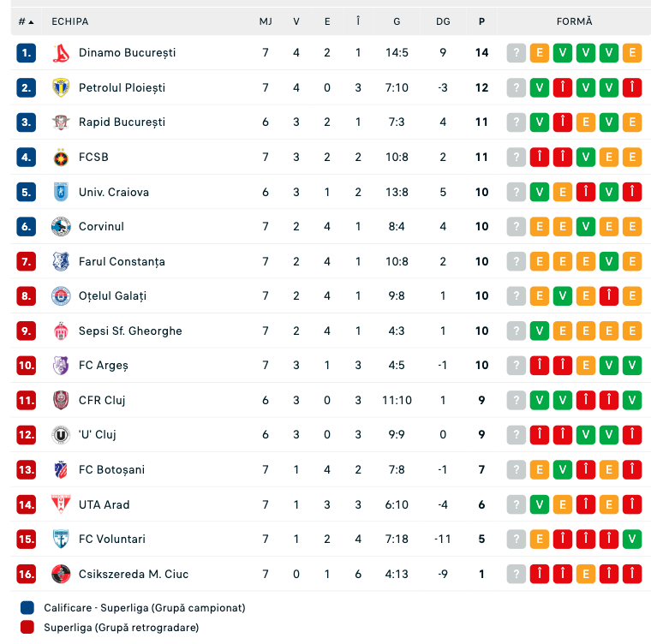This screenshot has width=651, height=644.
Task: Sort standings by DG goal difference
Action: click(x=443, y=21)
